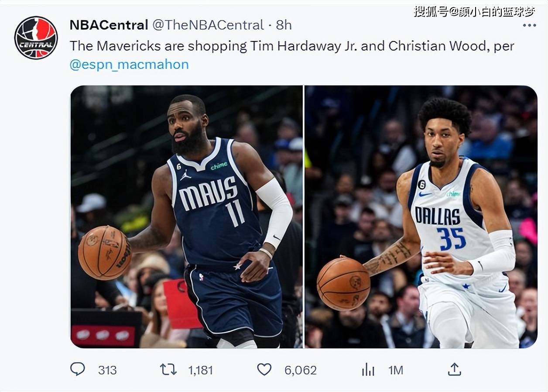Click the 1M views count

click(x=395, y=370)
